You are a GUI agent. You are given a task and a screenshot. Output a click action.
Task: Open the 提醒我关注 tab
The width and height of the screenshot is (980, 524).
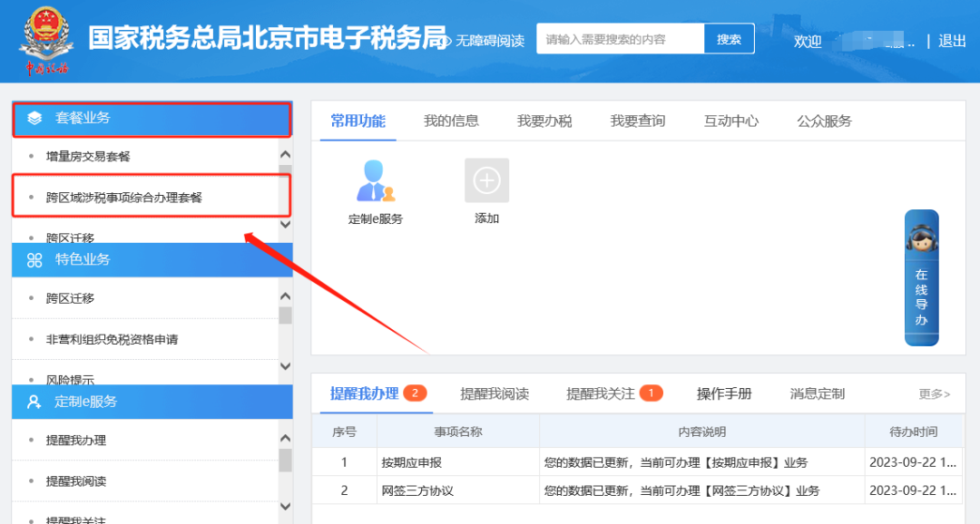(x=601, y=393)
